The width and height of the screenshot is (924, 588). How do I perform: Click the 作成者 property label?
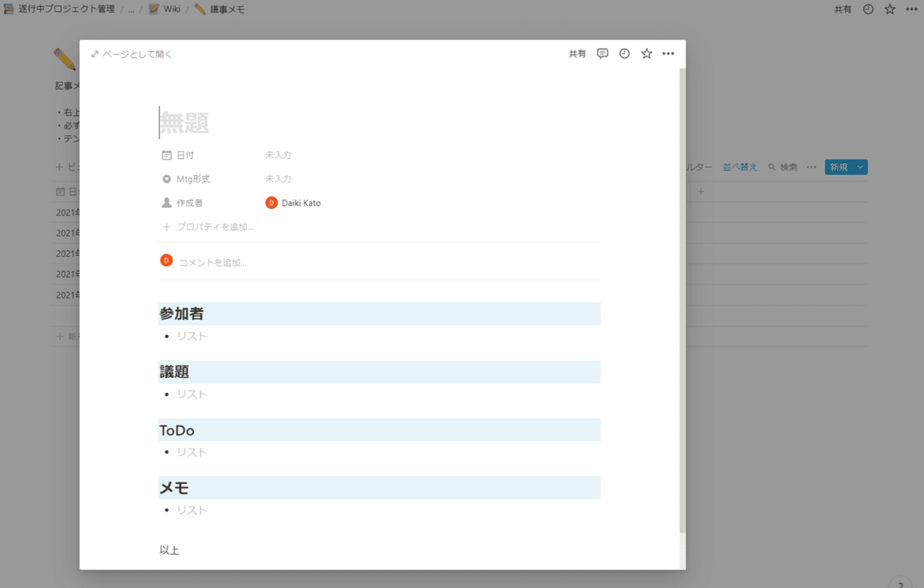click(x=182, y=203)
